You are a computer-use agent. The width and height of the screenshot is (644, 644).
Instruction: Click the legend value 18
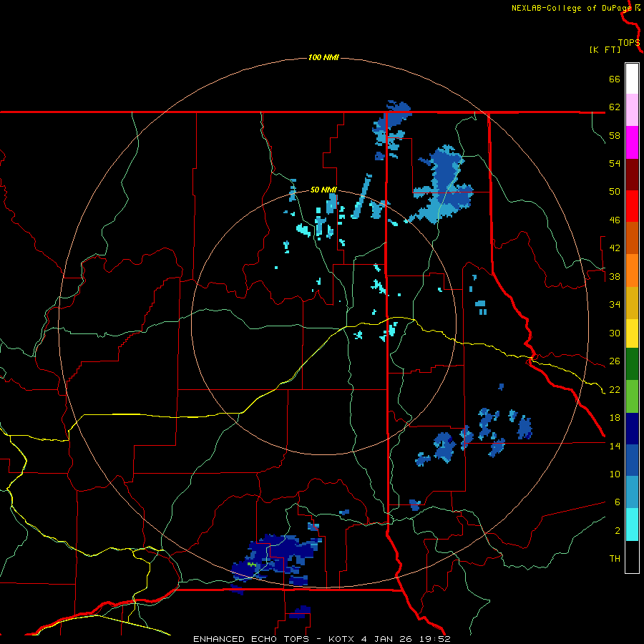[x=615, y=418]
